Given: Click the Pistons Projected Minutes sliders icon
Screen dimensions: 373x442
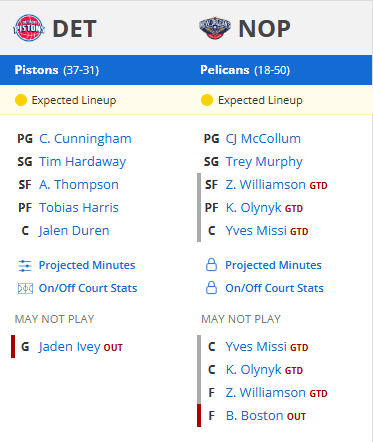Looking at the screenshot, I should pos(25,266).
